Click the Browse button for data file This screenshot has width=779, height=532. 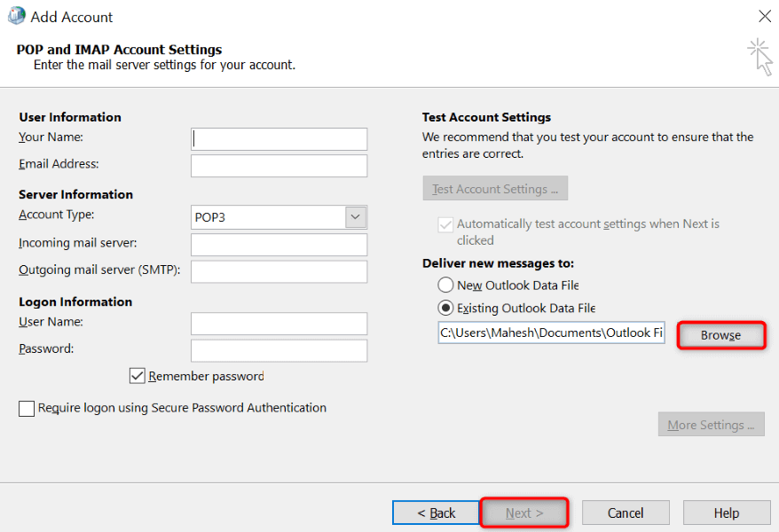[x=720, y=335]
